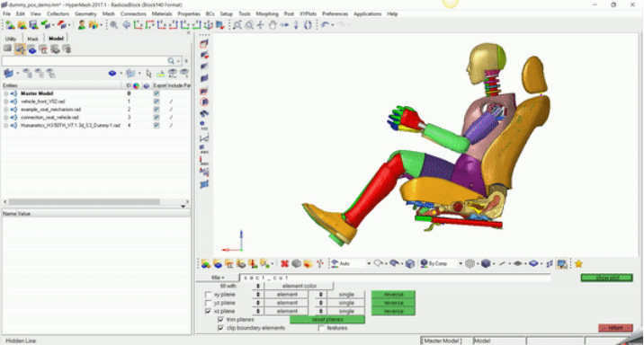
Task: Expand the example_seat_mechanism.rad node
Action: point(6,110)
